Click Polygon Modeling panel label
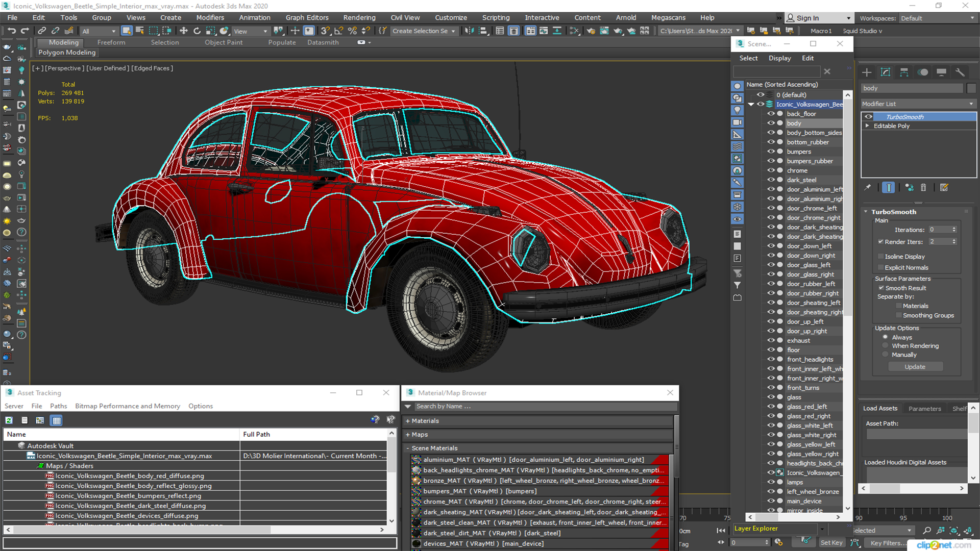This screenshot has width=980, height=551. [67, 53]
